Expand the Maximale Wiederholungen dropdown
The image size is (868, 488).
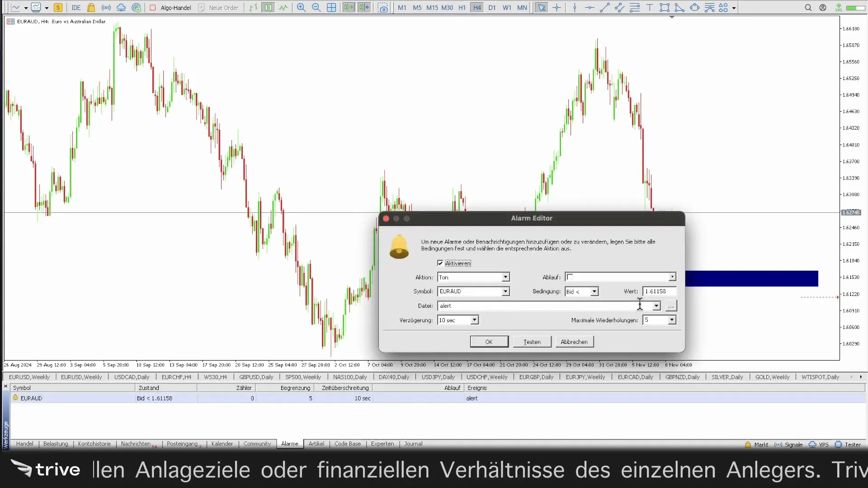pos(672,320)
